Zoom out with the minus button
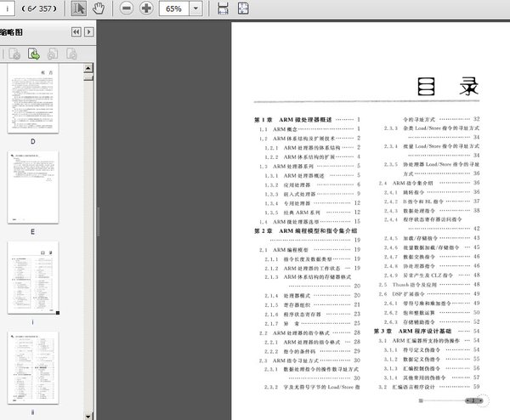Image resolution: width=510 pixels, height=420 pixels. click(x=127, y=9)
